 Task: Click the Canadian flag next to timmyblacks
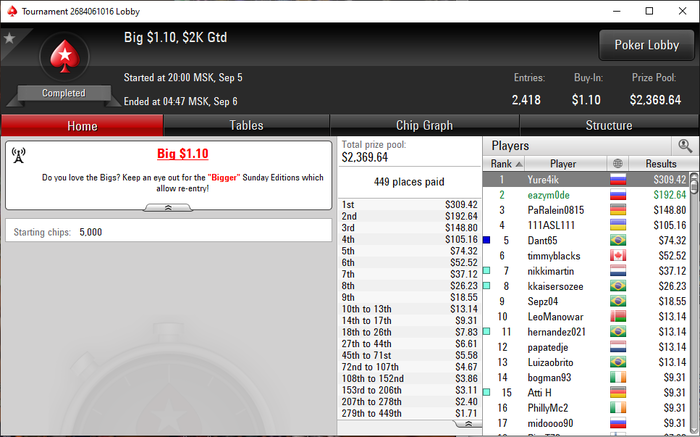pos(618,256)
